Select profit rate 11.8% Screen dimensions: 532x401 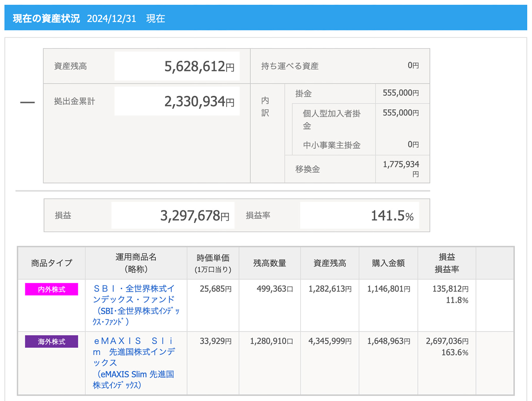pyautogui.click(x=457, y=300)
